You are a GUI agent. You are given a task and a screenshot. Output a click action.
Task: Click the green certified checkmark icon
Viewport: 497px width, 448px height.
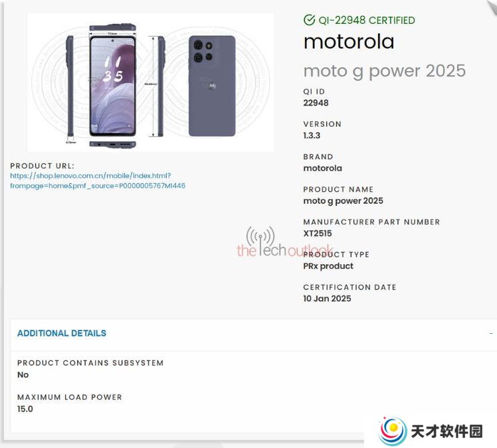(x=309, y=20)
